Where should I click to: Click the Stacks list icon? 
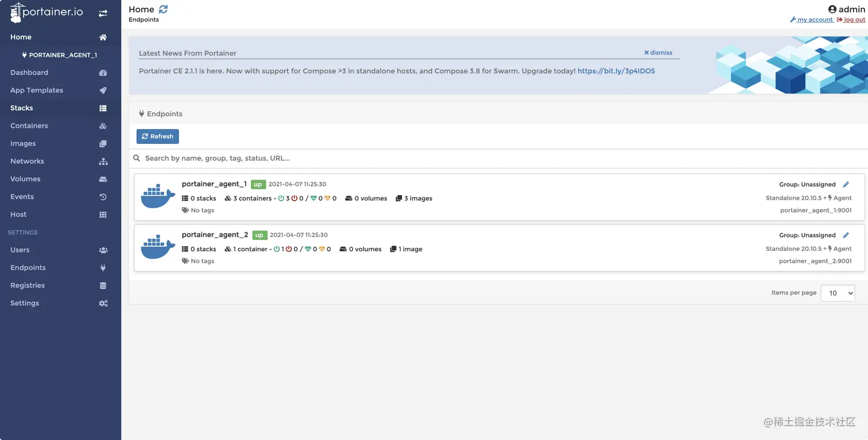point(103,108)
